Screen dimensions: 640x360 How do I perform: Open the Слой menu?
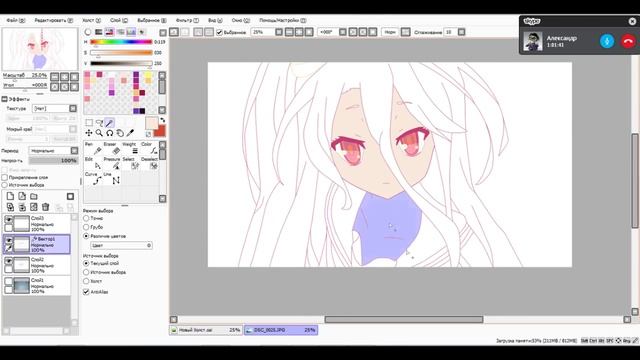118,20
